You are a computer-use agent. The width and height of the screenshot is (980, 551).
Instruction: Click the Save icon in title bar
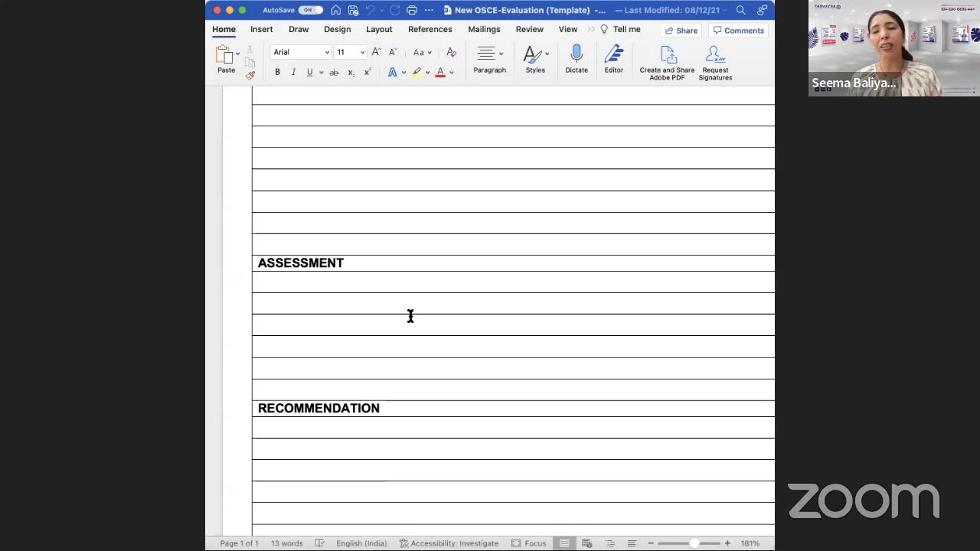(353, 10)
